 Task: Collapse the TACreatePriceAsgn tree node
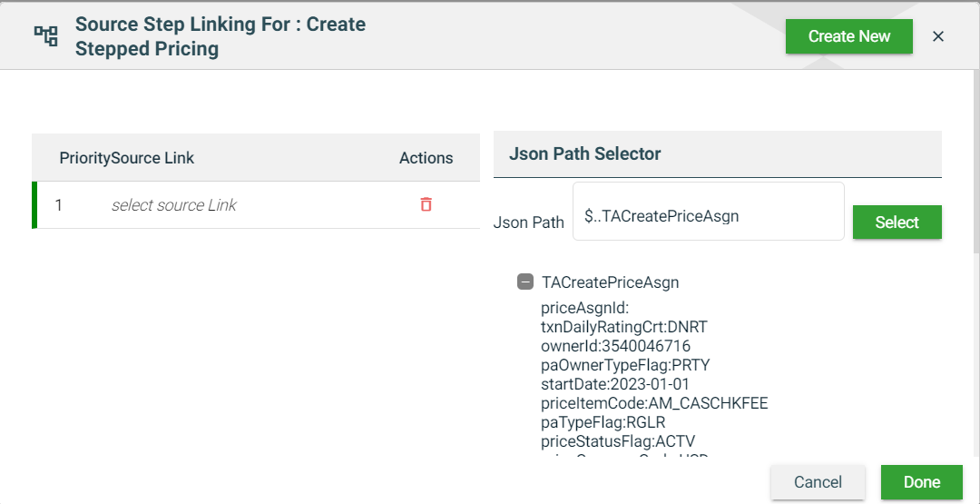click(x=525, y=282)
